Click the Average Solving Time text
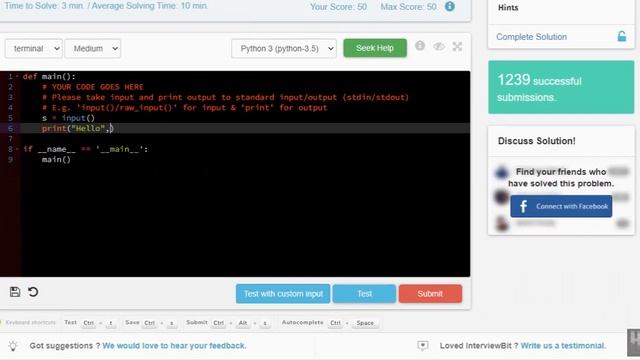640x360 pixels. (150, 6)
